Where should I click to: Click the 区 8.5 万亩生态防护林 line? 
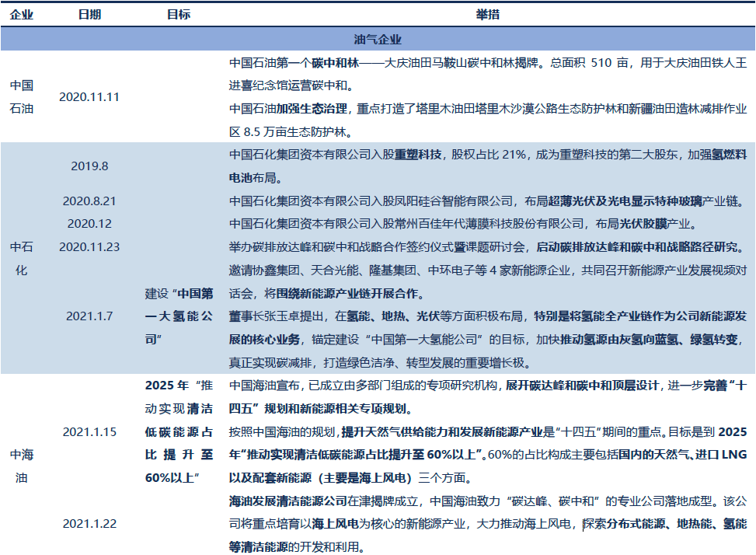pos(291,132)
